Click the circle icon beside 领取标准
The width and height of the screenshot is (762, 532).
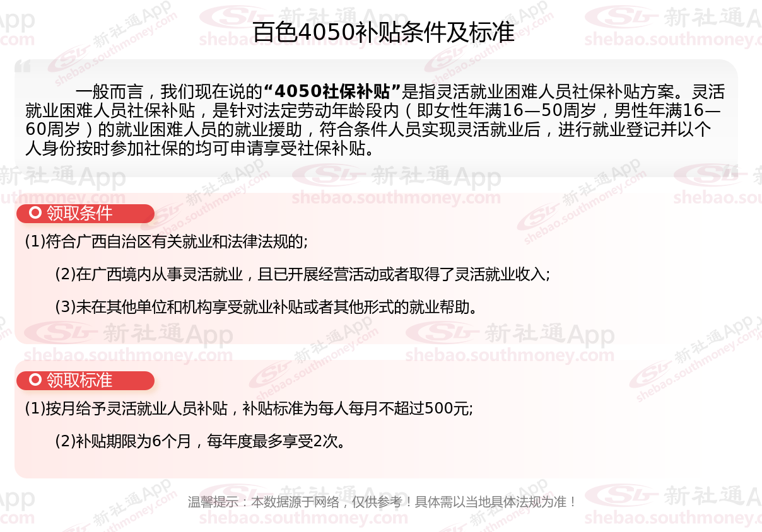point(36,380)
